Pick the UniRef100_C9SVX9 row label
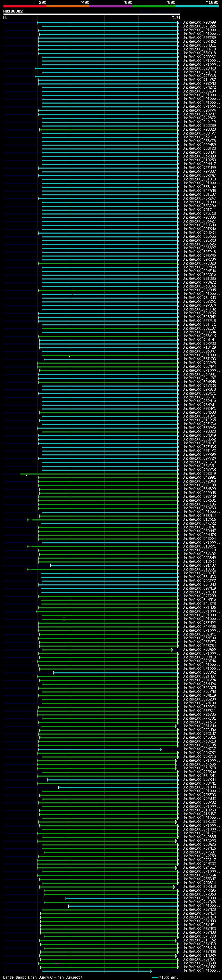Viewport: 222px width, 980px height. pyautogui.click(x=199, y=496)
